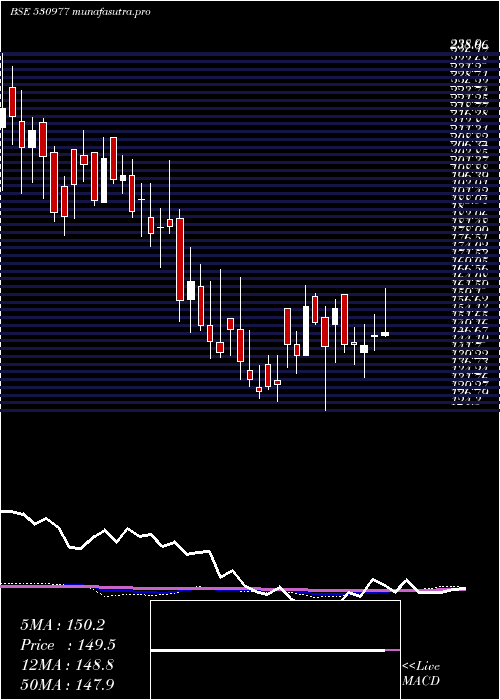The height and width of the screenshot is (700, 500).
Task: Click the 'BSE 530977 munafasutra.pro' chart title
Action: tap(80, 12)
